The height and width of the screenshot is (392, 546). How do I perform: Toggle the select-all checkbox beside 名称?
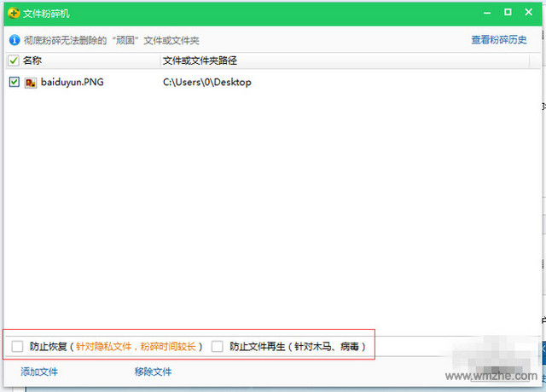[x=14, y=61]
